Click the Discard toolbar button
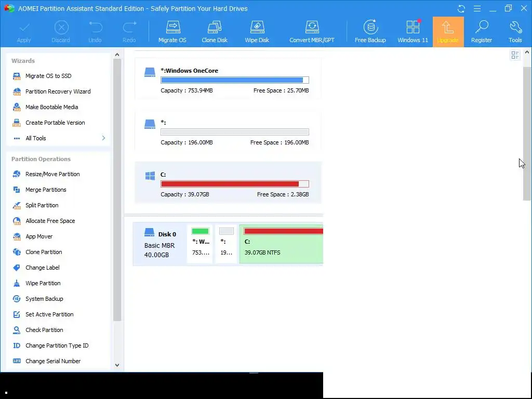Screen dimensions: 532x399 coord(61,32)
